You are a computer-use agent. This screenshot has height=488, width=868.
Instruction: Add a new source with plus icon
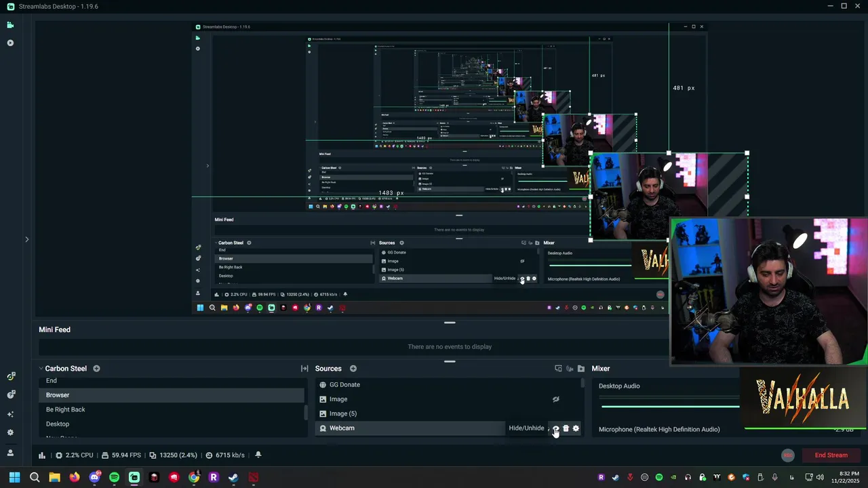coord(353,369)
